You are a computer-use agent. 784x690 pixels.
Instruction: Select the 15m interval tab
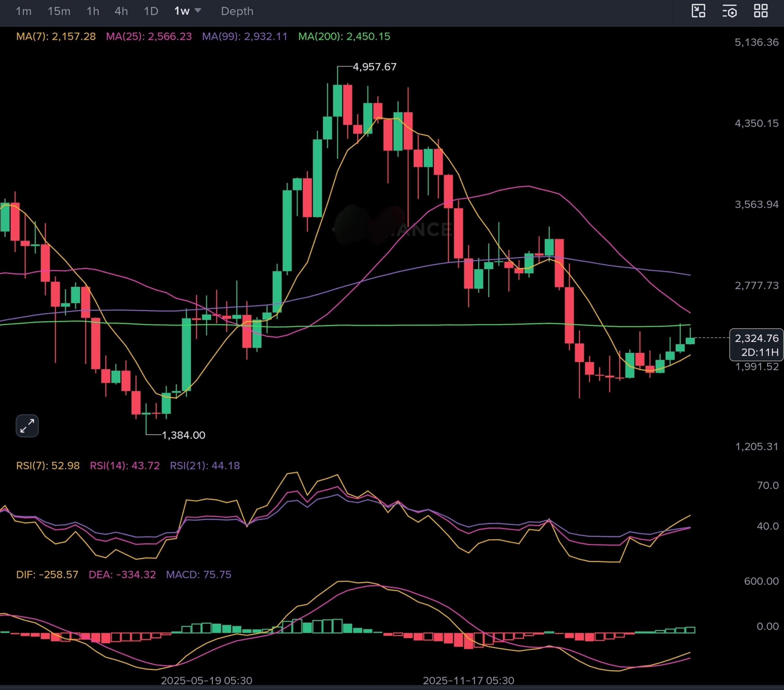click(x=59, y=11)
